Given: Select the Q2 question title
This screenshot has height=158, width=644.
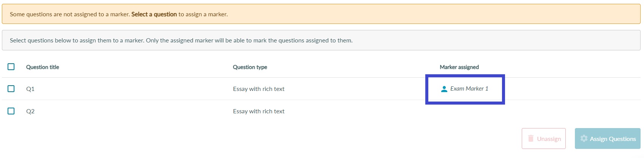Looking at the screenshot, I should [30, 111].
